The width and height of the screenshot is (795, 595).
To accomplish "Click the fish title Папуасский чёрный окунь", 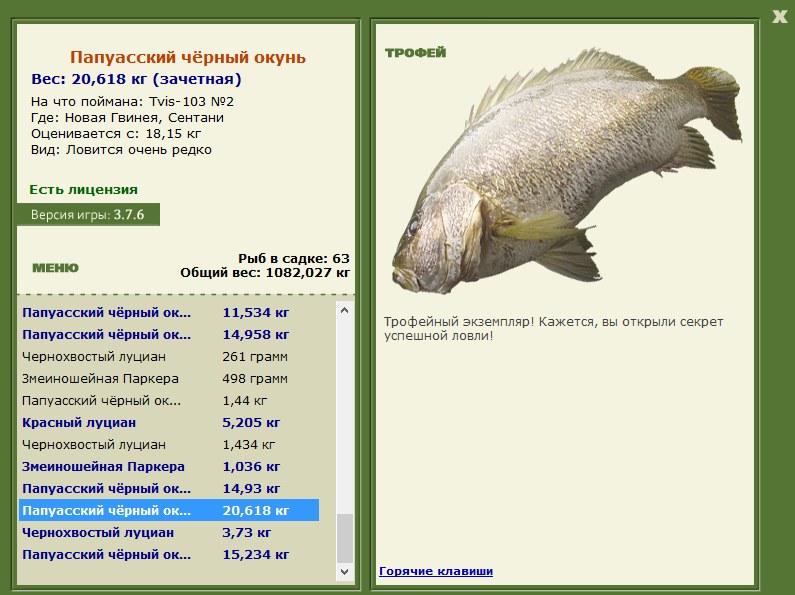I will 188,57.
